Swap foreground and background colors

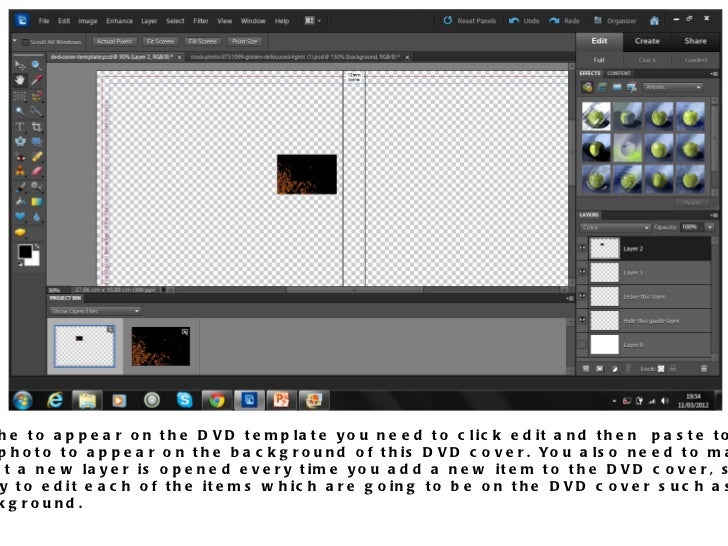coord(37,247)
